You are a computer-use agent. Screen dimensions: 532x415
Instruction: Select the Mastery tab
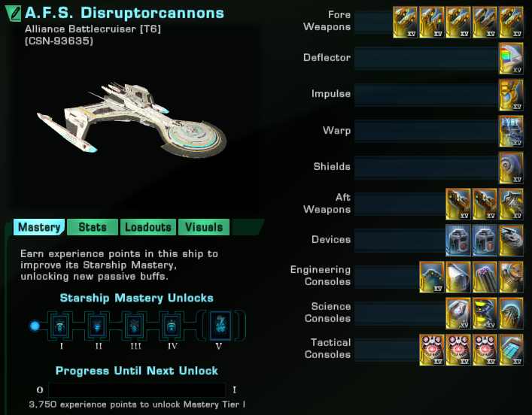(39, 227)
